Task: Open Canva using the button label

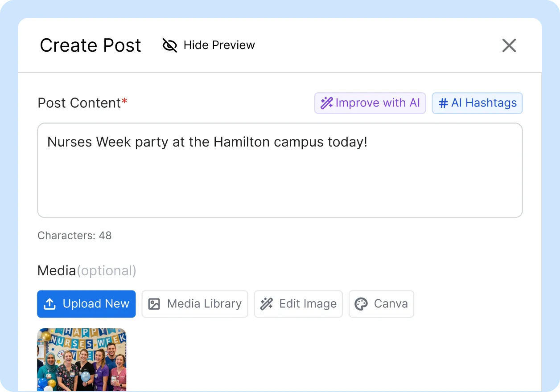Action: (391, 304)
